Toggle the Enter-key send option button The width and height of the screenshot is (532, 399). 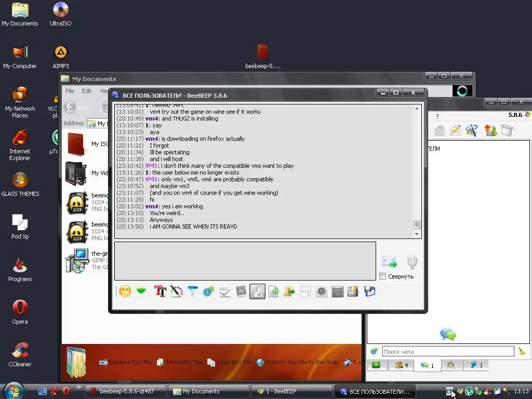pos(257,291)
